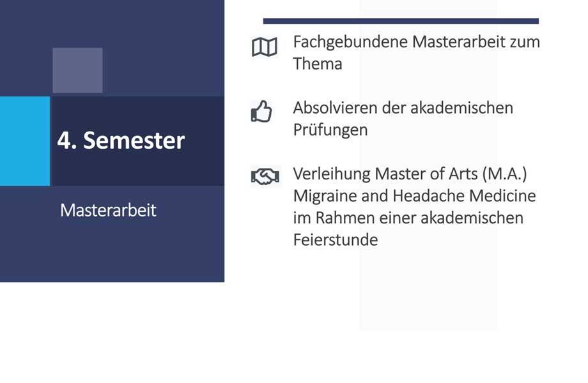Click the word "Thema"
The width and height of the screenshot is (588, 383).
click(x=318, y=64)
